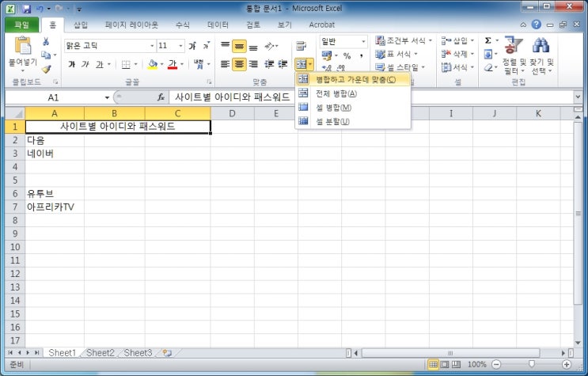Open the font size 11 dropdown
Screen dimensions: 588x376
180,46
